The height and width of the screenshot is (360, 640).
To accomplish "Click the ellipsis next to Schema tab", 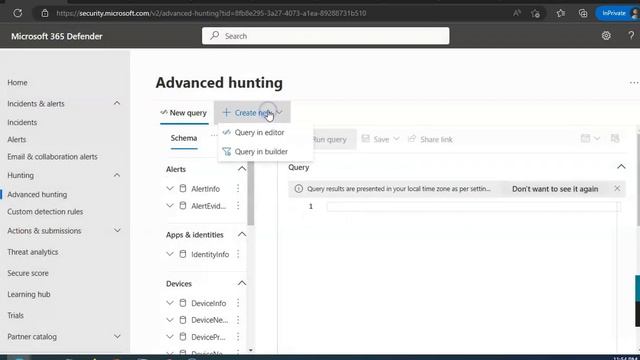I will 214,135.
